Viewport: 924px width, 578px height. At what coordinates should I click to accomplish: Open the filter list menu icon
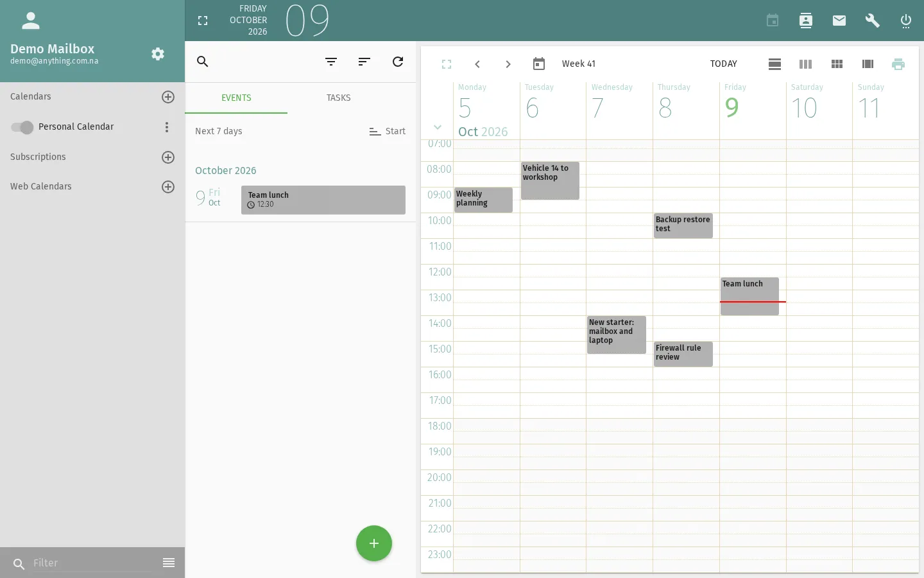click(169, 563)
